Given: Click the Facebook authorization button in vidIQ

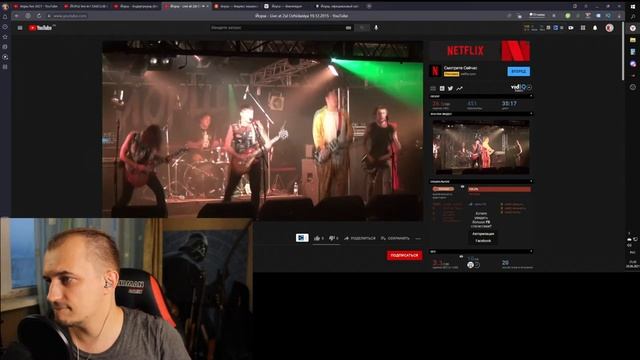Looking at the screenshot, I should coord(483,237).
